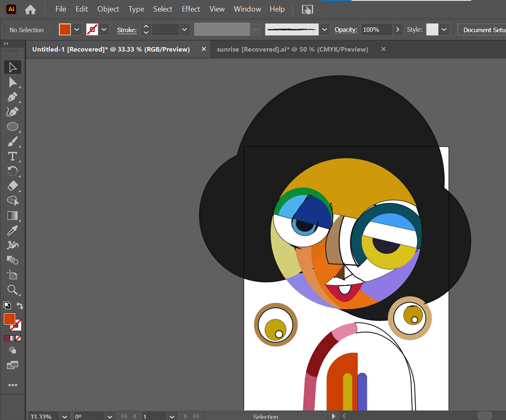Select the Rotate tool
This screenshot has width=506, height=420.
click(x=13, y=171)
